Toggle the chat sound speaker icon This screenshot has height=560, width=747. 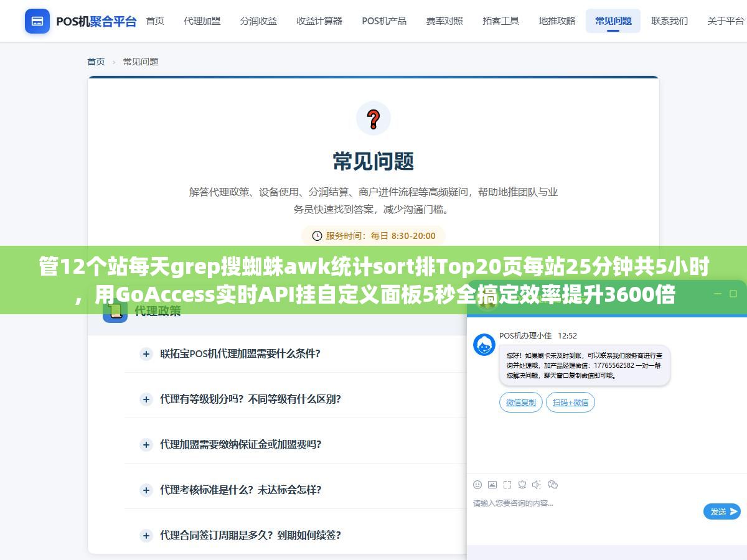coord(537,485)
